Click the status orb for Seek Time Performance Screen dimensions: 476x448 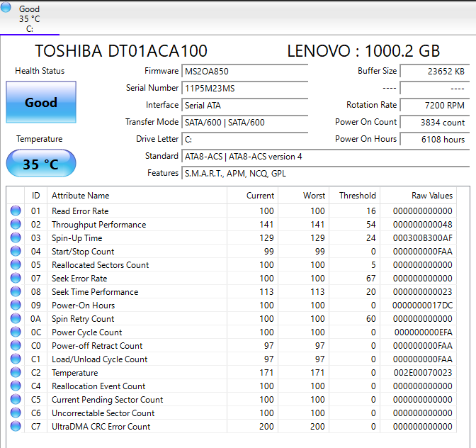16,291
